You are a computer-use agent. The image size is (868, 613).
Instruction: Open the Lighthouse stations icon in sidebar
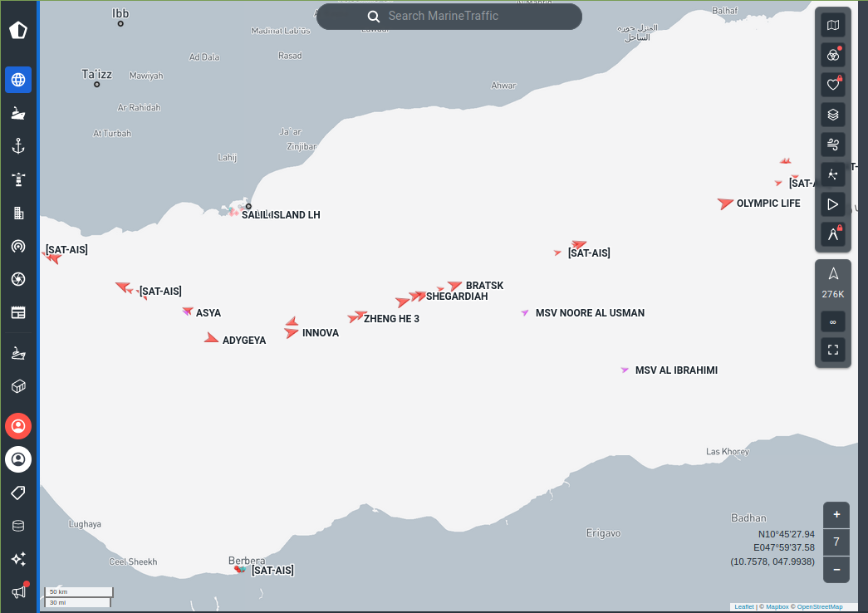click(18, 179)
